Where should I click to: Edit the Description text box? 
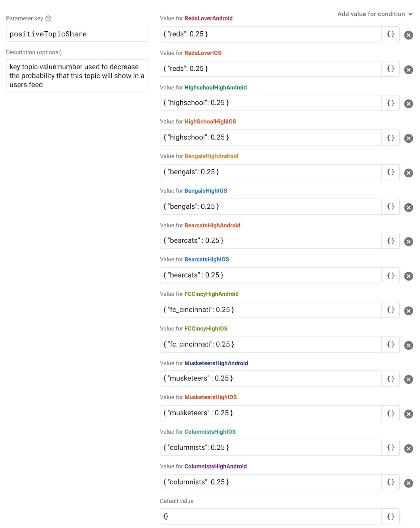[x=77, y=76]
